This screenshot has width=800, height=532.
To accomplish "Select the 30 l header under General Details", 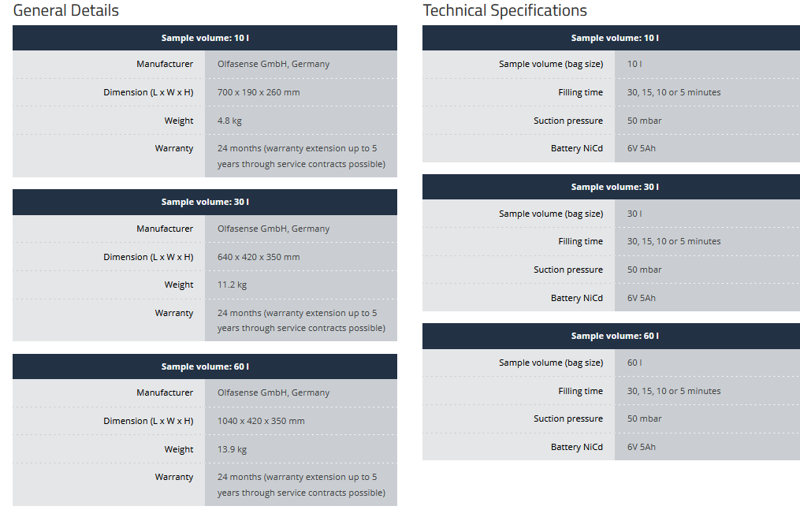I will tap(205, 202).
